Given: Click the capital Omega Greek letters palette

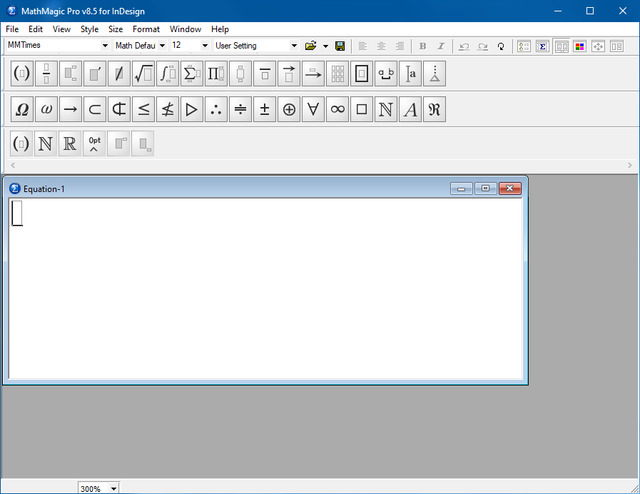Looking at the screenshot, I should (x=21, y=109).
